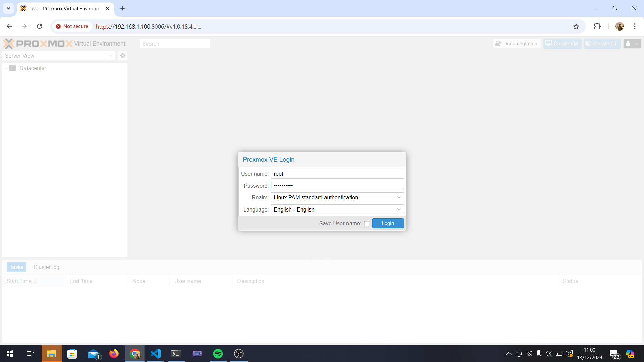Click into the User name field

[337, 174]
